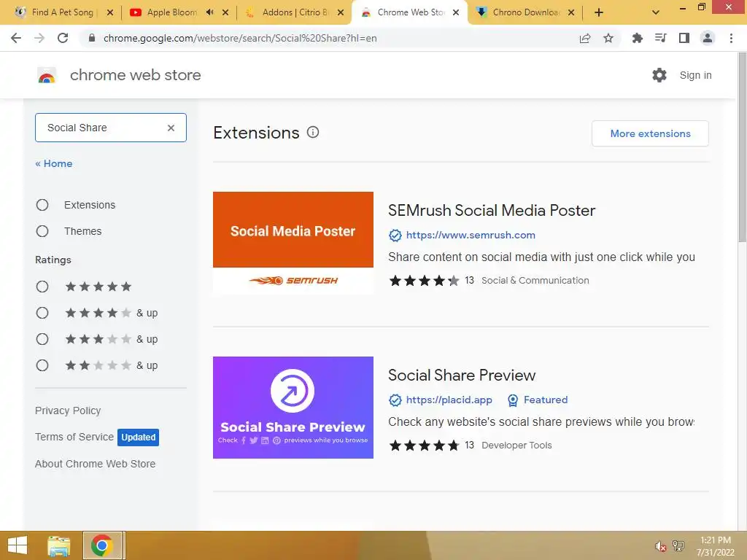The width and height of the screenshot is (747, 560).
Task: Select five stars rating filter
Action: 42,286
